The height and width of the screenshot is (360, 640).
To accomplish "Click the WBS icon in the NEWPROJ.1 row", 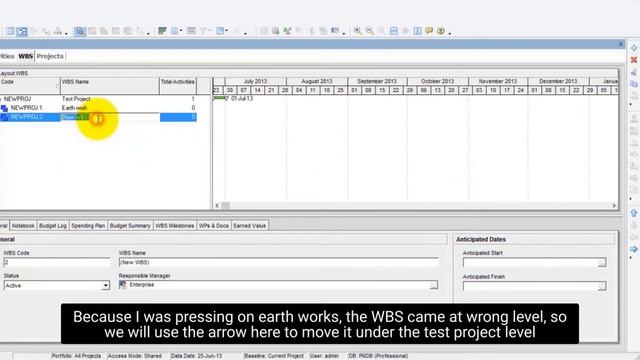I will 4,108.
